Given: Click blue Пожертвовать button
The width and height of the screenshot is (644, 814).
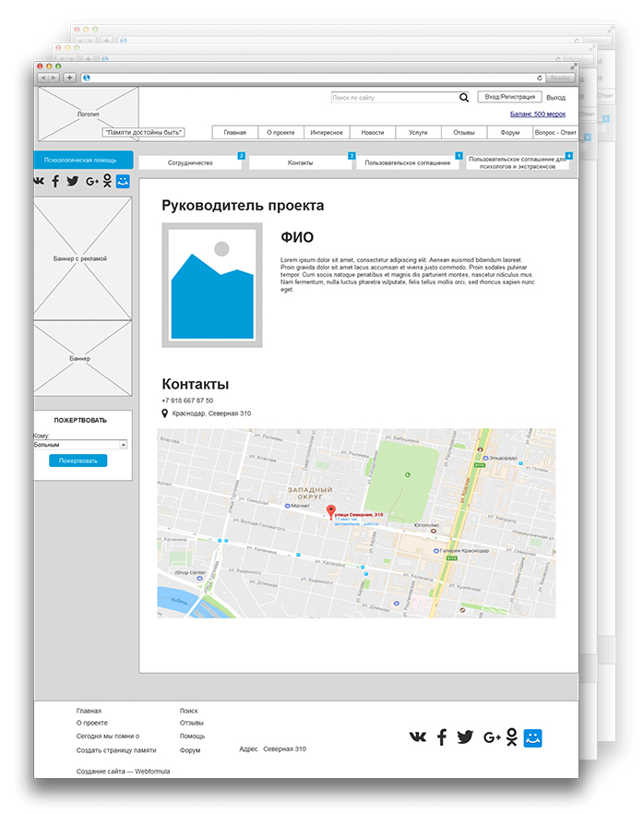Looking at the screenshot, I should pos(78,461).
